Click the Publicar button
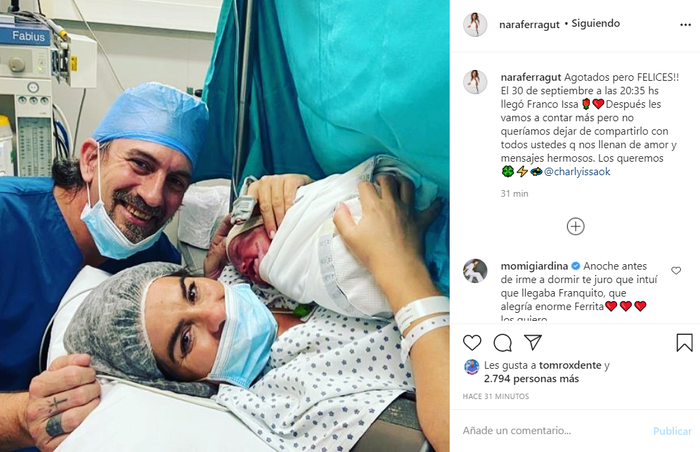 coord(672,431)
